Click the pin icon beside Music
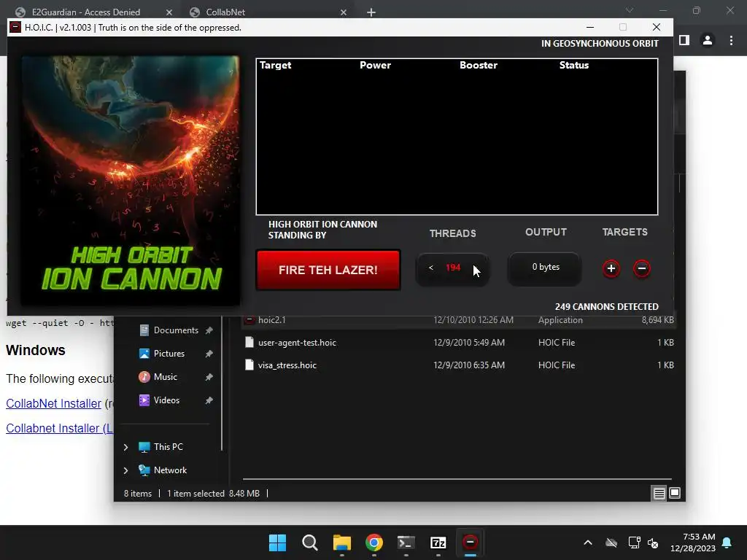This screenshot has width=747, height=560. pos(209,377)
